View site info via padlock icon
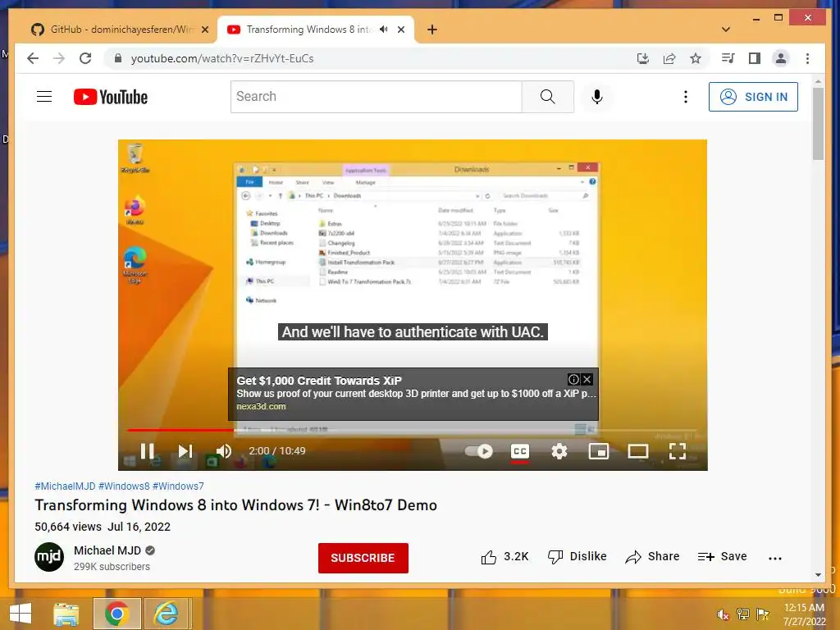 118,58
